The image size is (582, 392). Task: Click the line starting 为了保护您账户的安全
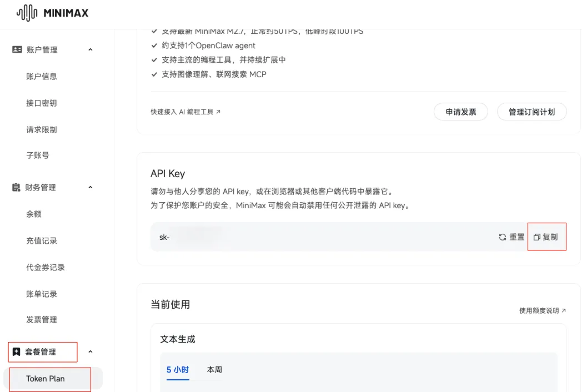coord(280,205)
